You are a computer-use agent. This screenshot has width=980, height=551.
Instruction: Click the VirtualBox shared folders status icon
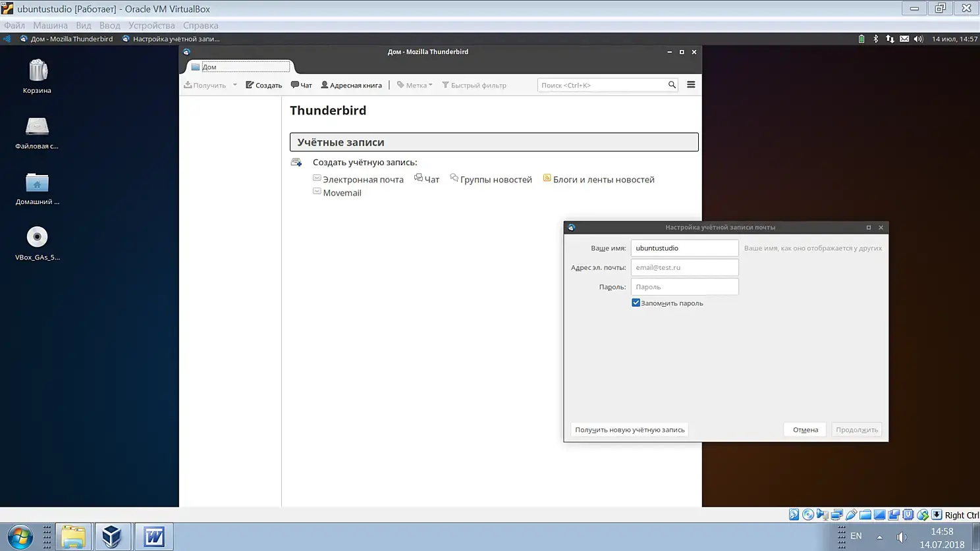pos(865,515)
